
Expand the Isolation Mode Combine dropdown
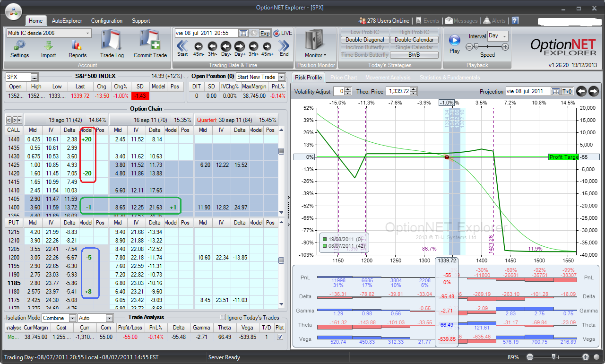[x=72, y=318]
